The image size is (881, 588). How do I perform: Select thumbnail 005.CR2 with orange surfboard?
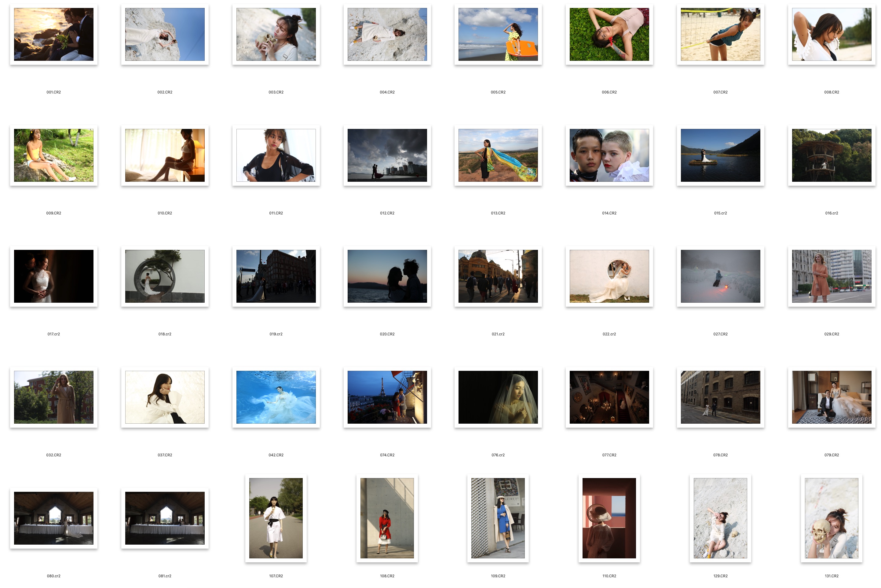pos(498,35)
